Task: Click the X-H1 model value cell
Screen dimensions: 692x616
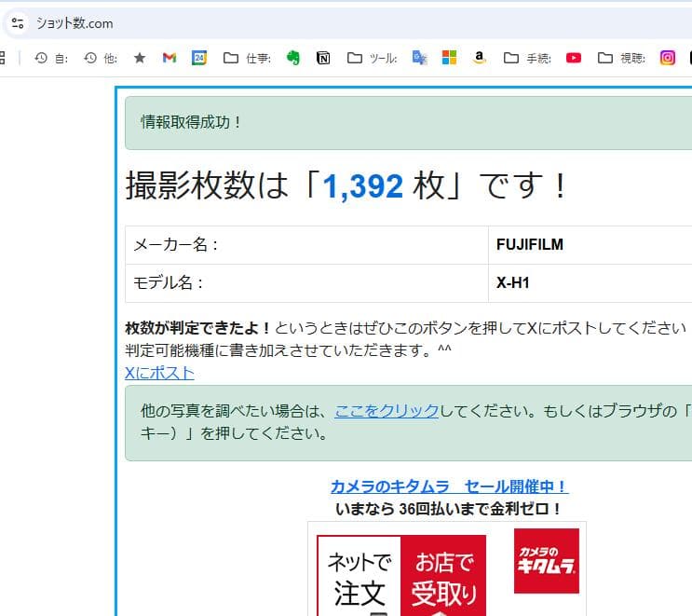Action: [x=590, y=283]
